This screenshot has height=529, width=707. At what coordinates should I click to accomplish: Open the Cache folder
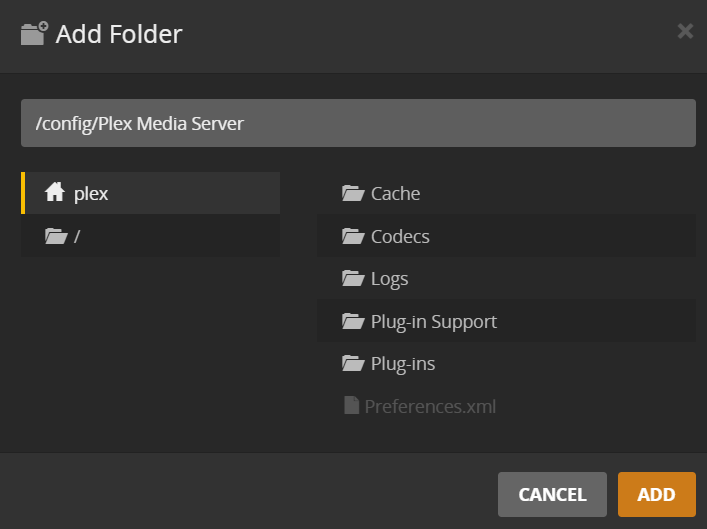(506, 193)
